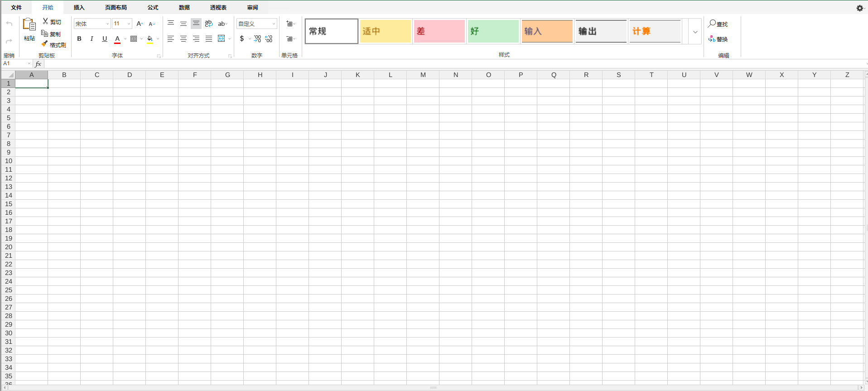This screenshot has height=391, width=868.
Task: Open the merge cells dropdown arrow
Action: pos(230,39)
